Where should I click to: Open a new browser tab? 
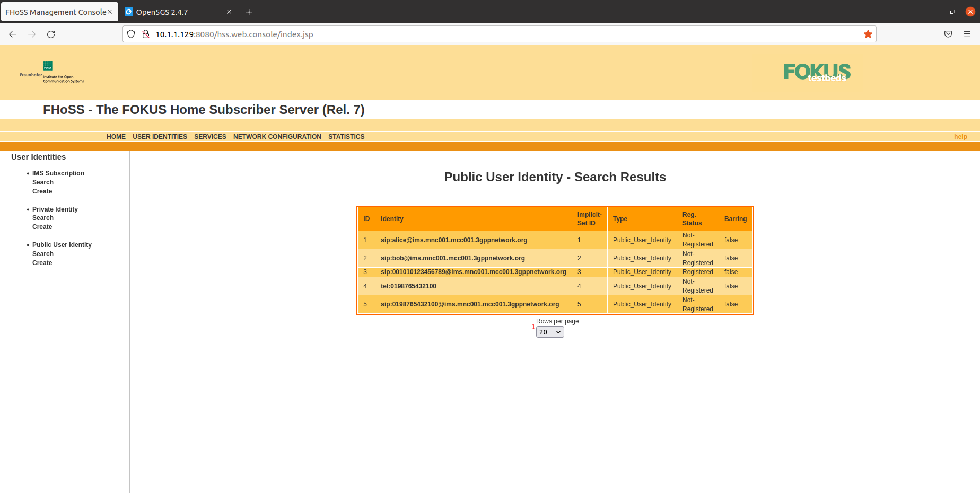coord(249,12)
